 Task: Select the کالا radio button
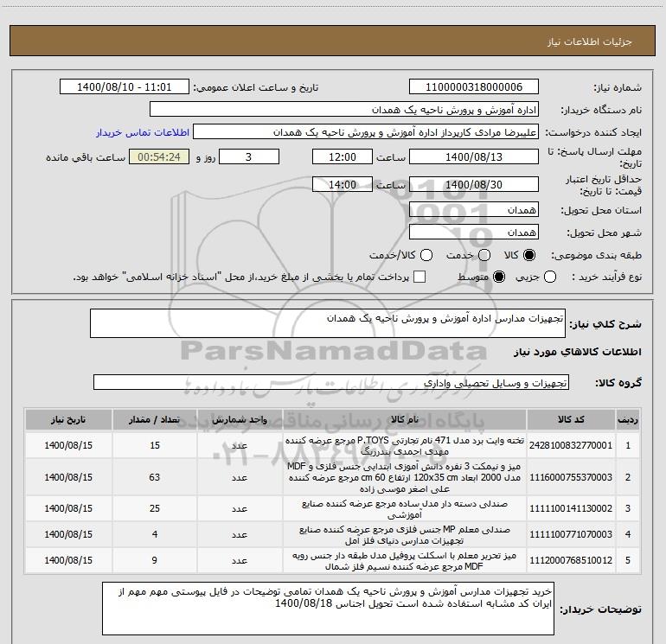(529, 255)
